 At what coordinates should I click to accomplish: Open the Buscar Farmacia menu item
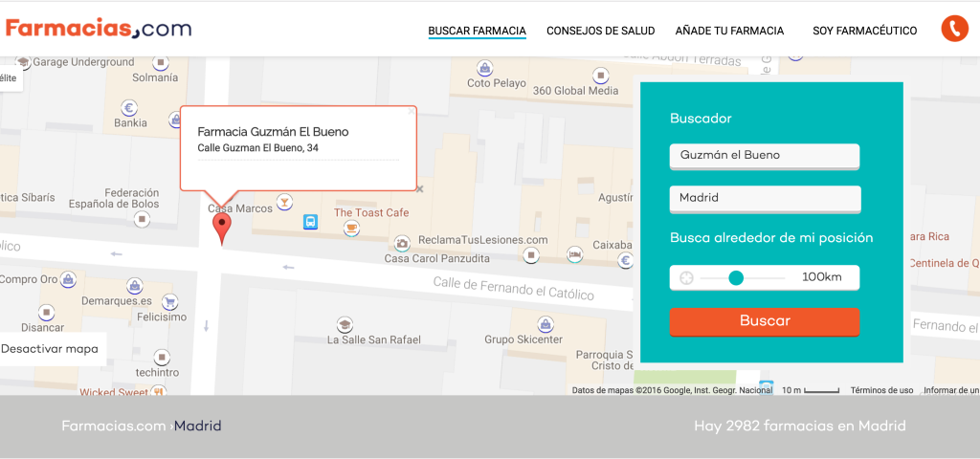477,31
